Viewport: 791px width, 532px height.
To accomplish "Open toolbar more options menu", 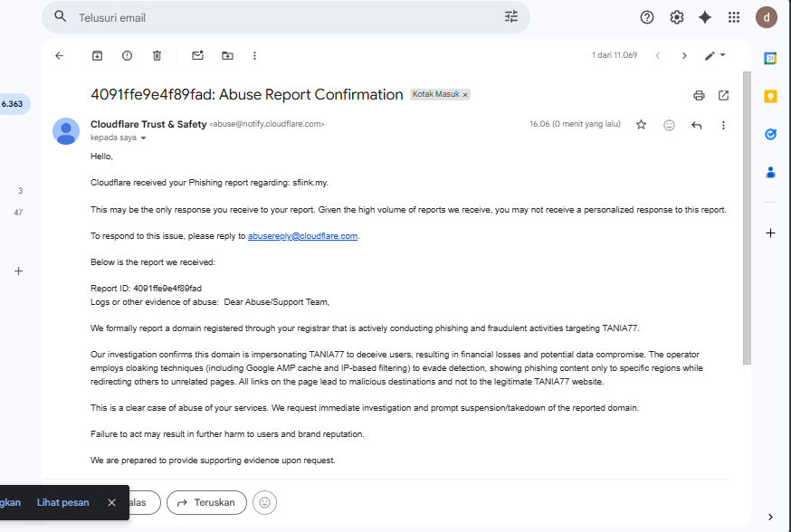I will tap(254, 55).
